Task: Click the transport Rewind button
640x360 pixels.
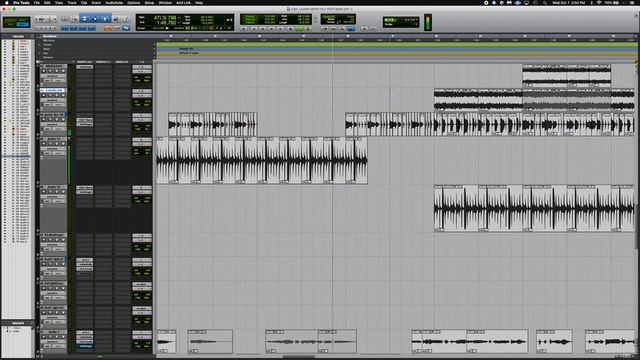Action: click(x=263, y=29)
